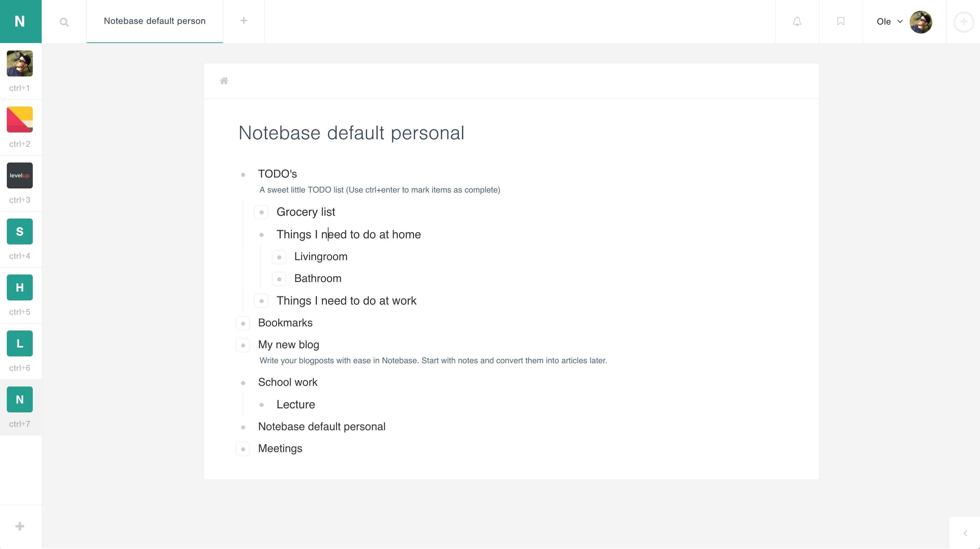Open the Meetings note
This screenshot has height=549, width=980.
coord(280,449)
